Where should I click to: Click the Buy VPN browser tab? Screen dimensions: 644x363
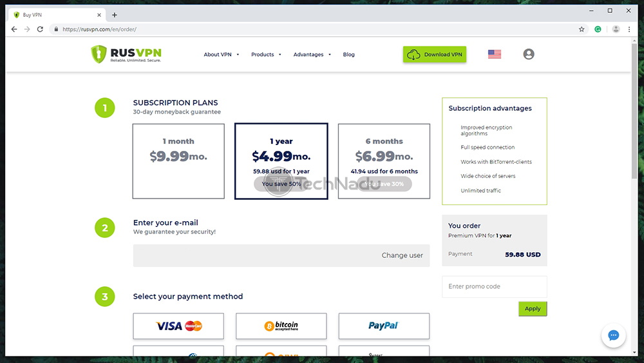[x=57, y=15]
